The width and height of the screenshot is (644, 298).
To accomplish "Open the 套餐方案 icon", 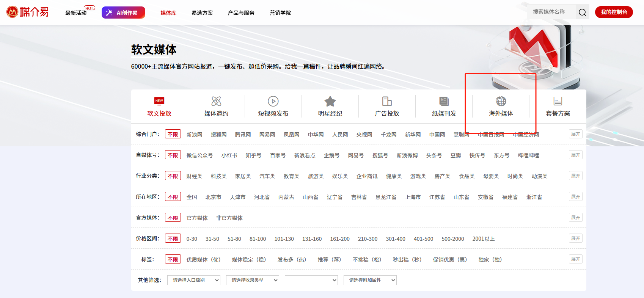I will [558, 101].
